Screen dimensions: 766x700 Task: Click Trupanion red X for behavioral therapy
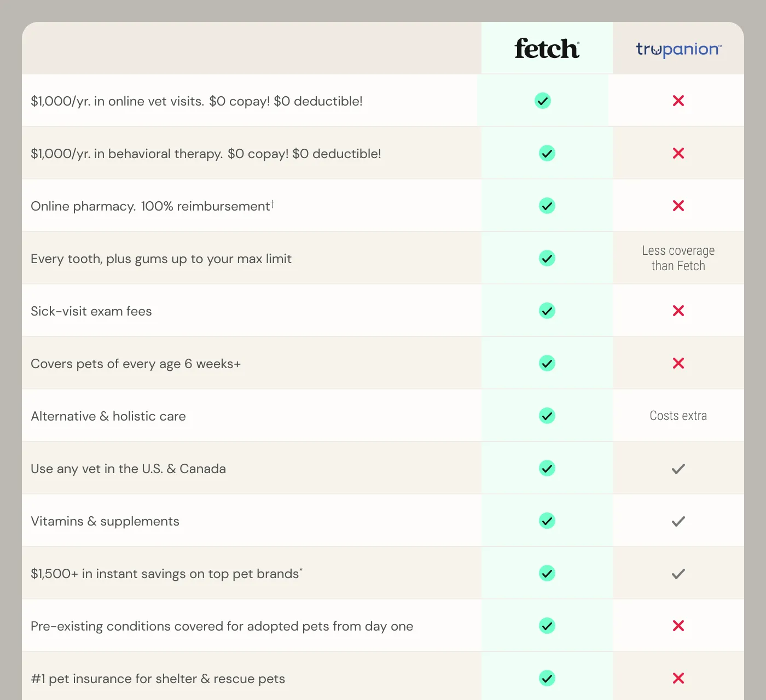point(678,153)
